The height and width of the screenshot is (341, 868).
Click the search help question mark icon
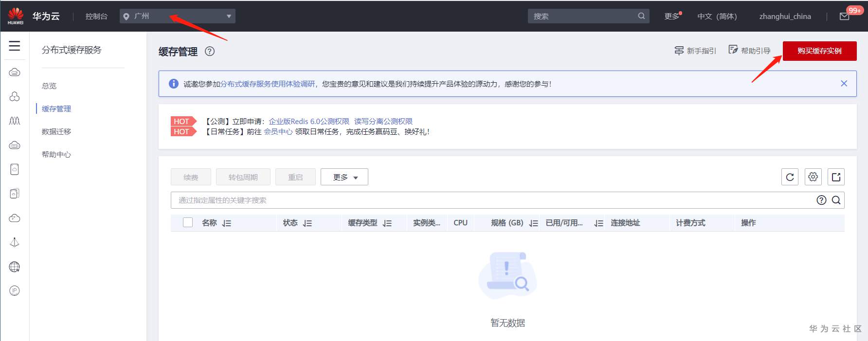point(821,200)
